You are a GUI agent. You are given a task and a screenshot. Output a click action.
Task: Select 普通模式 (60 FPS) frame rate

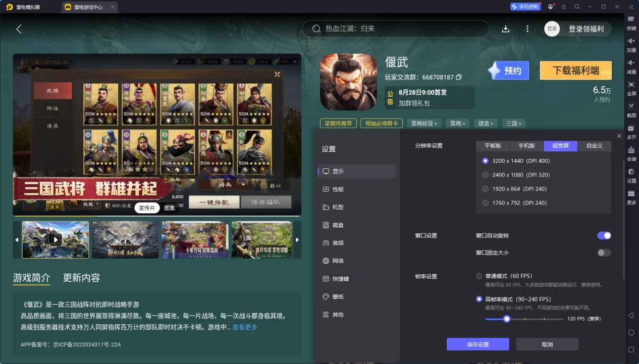(x=480, y=276)
